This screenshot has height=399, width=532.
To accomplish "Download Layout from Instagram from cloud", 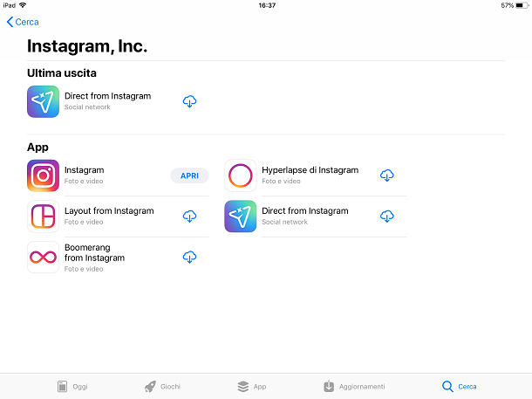I will [189, 216].
